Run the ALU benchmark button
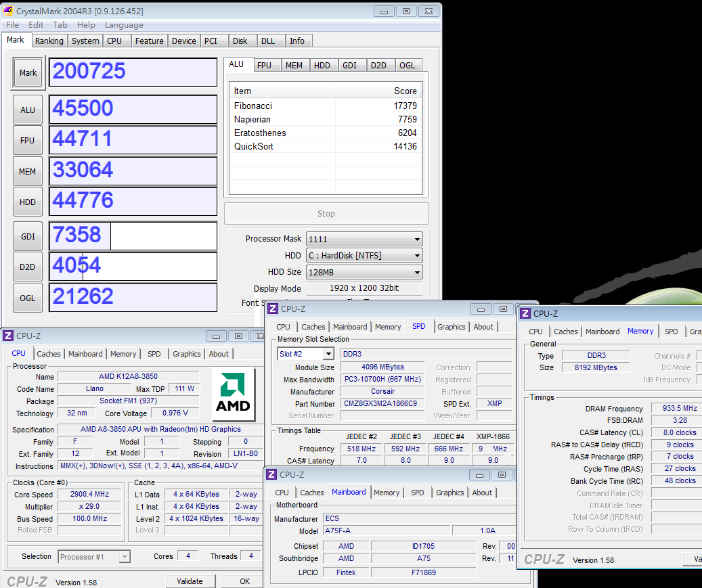 [x=28, y=110]
